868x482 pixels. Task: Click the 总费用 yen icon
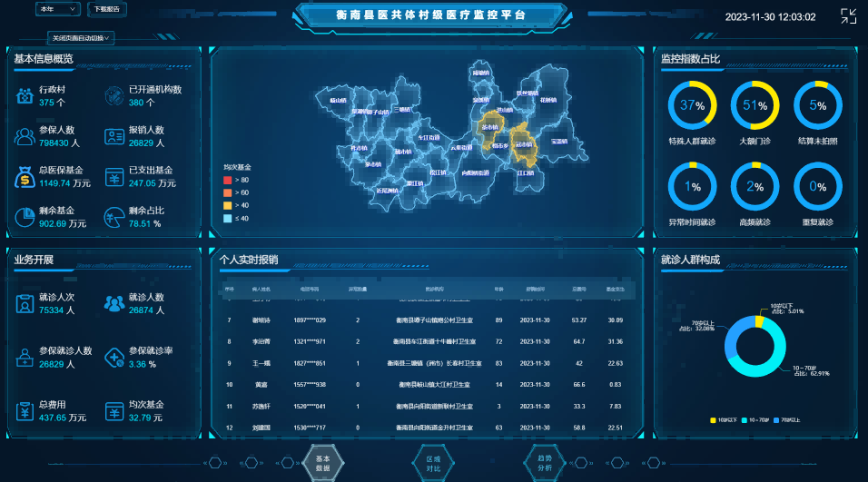pyautogui.click(x=25, y=411)
